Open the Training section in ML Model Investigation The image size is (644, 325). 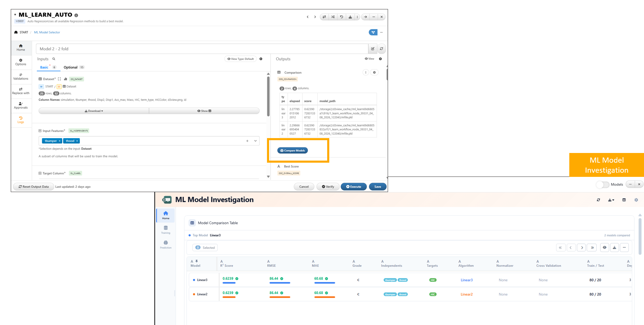point(166,230)
